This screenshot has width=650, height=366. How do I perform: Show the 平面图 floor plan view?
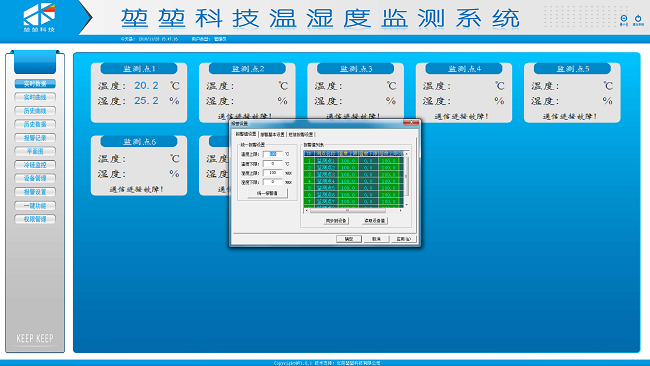click(x=35, y=152)
